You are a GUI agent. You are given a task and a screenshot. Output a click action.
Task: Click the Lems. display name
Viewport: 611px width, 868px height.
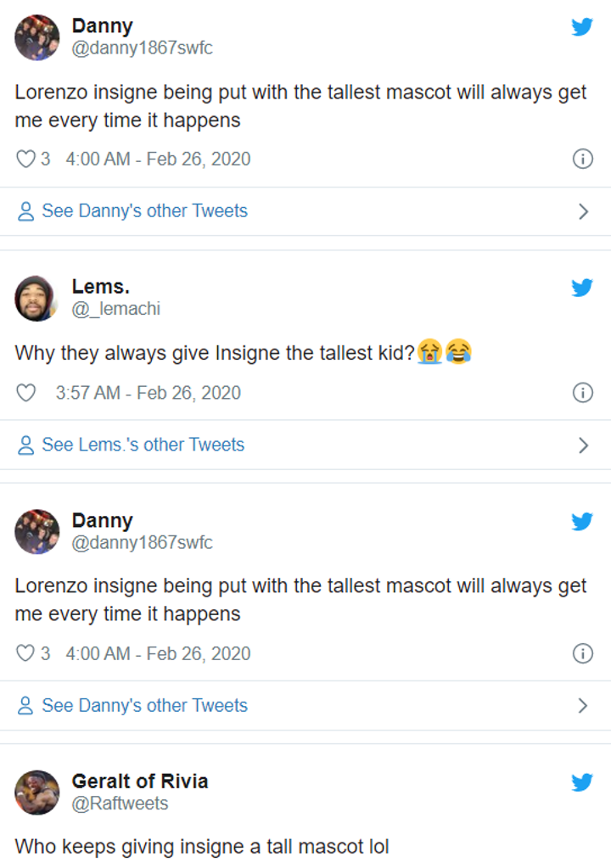point(100,287)
